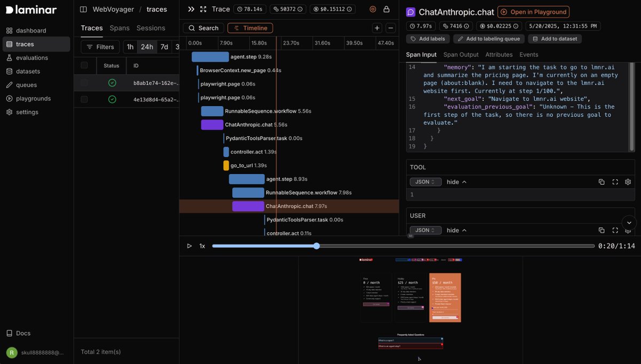Add to labeling queue
The width and height of the screenshot is (641, 364).
click(x=489, y=39)
